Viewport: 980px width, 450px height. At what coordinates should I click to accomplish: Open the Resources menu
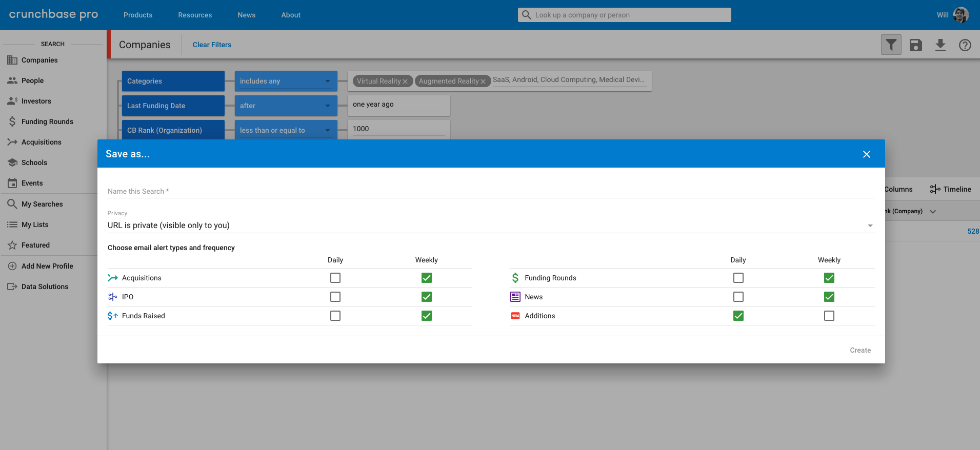(195, 15)
